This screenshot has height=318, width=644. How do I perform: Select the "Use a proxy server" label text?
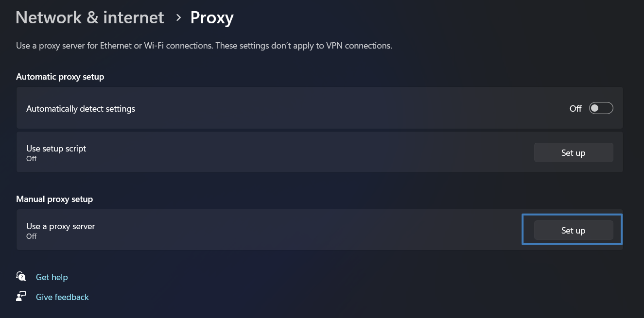(x=61, y=226)
